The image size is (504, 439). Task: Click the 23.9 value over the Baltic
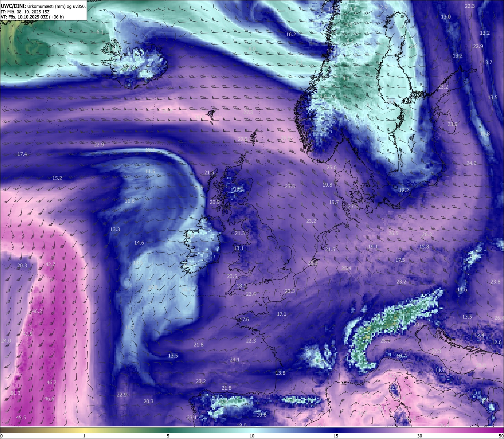(x=452, y=124)
